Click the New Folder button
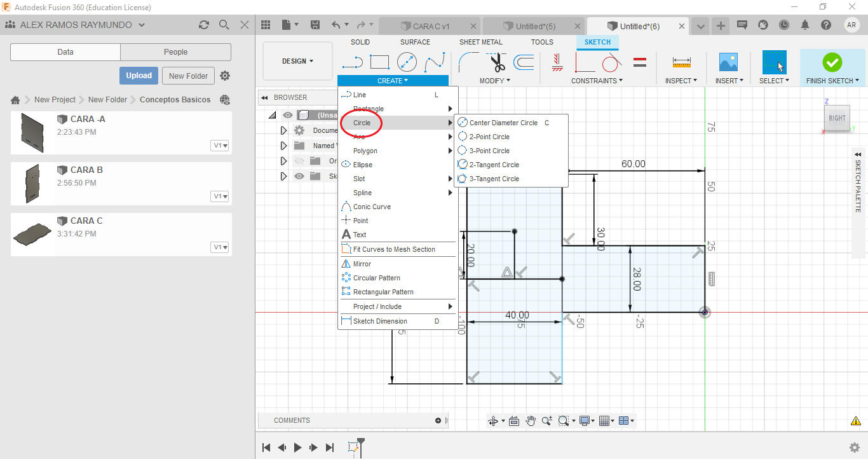The width and height of the screenshot is (868, 459). tap(188, 76)
